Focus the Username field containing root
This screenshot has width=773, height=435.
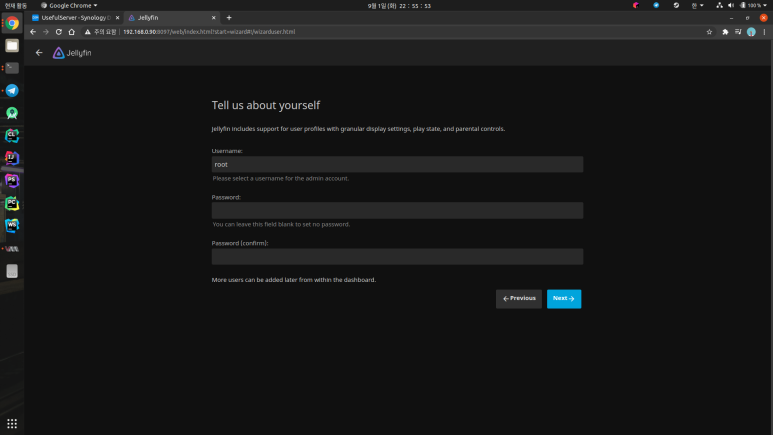click(397, 164)
